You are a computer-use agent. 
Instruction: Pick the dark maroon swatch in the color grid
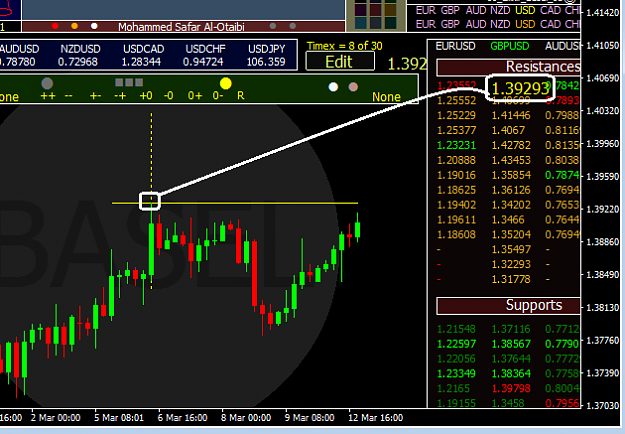(x=375, y=10)
